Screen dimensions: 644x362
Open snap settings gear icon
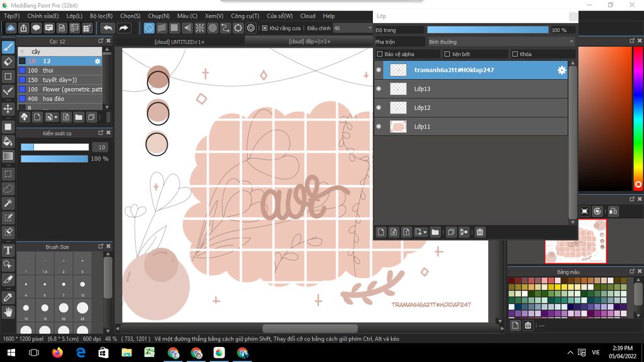250,28
